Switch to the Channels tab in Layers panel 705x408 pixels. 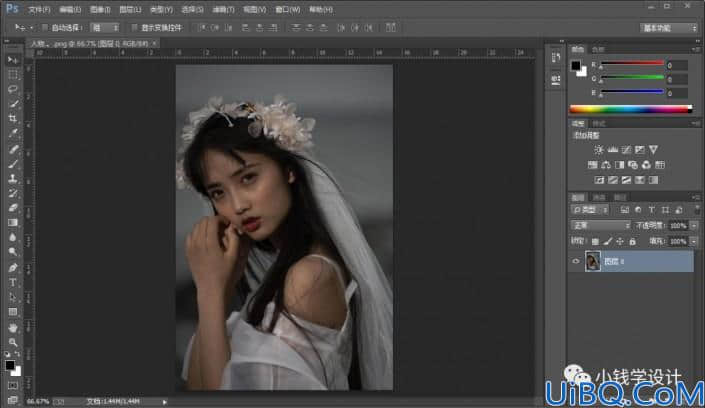point(599,197)
